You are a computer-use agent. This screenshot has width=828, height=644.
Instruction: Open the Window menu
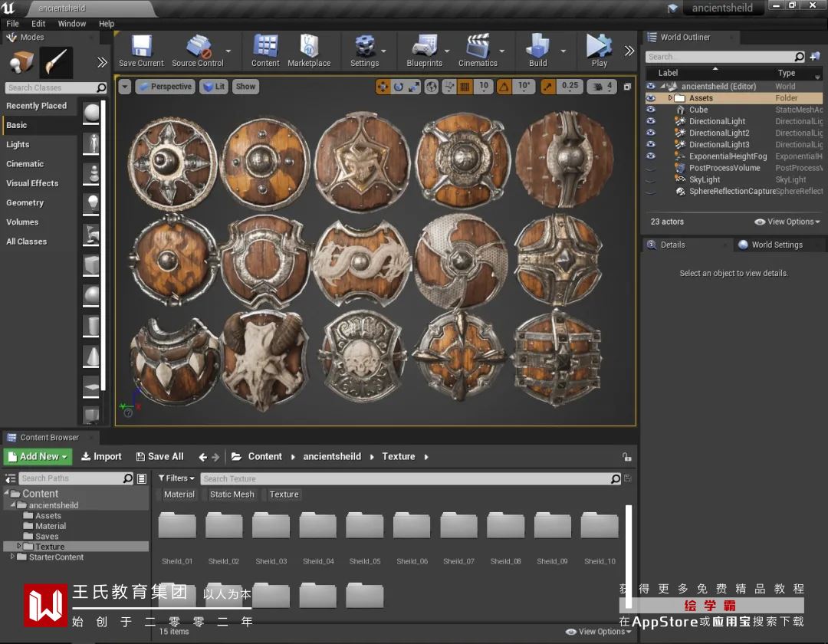72,24
